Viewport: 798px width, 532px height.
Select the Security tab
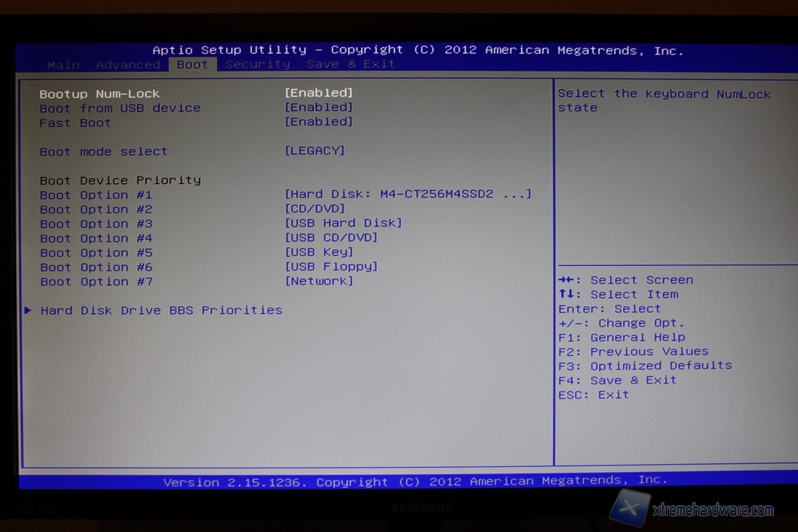click(x=257, y=65)
